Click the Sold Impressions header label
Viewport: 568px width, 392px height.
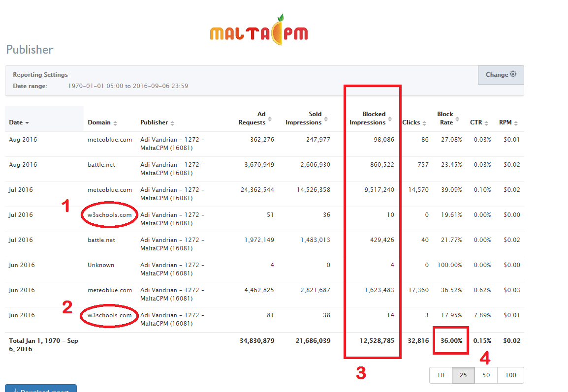pyautogui.click(x=304, y=118)
